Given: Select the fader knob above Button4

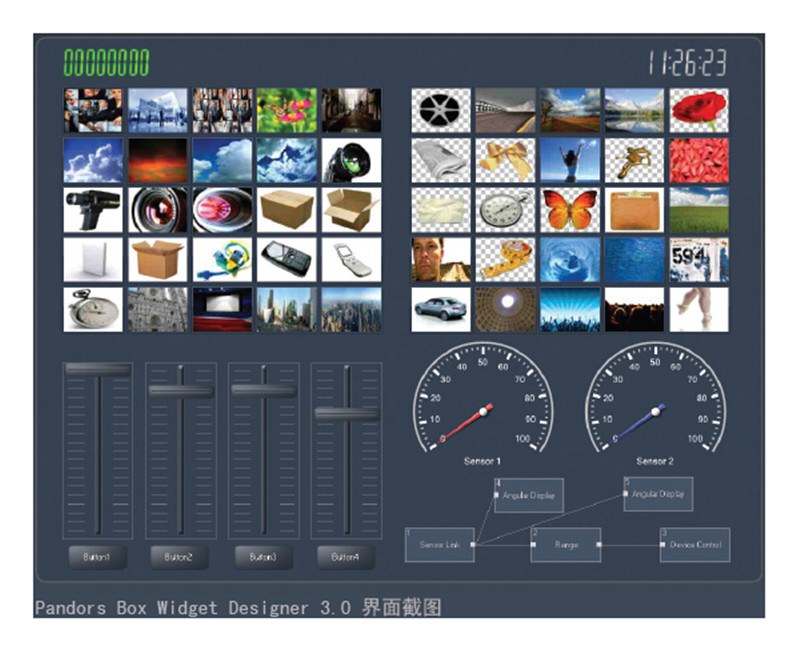Looking at the screenshot, I should tap(347, 414).
